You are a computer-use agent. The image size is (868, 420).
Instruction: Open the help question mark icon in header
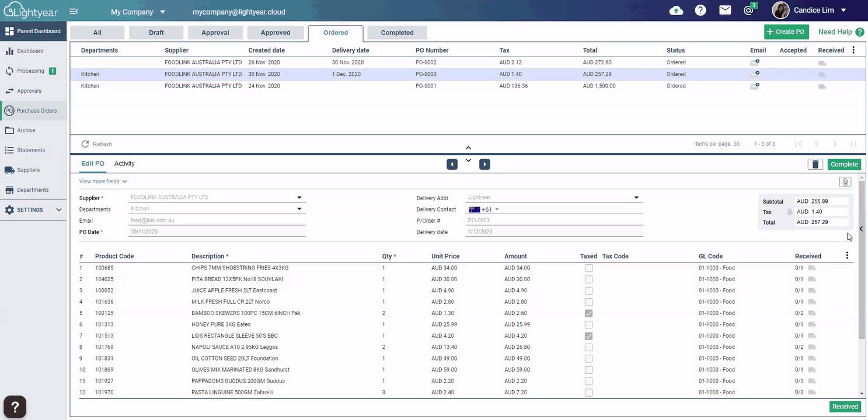tap(700, 10)
